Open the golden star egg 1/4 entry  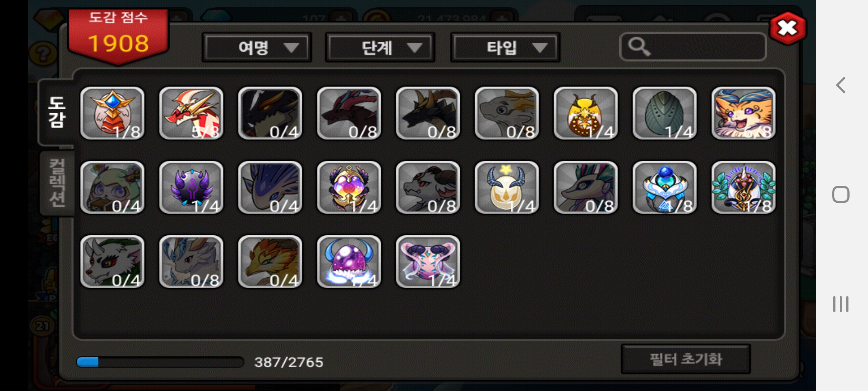586,113
